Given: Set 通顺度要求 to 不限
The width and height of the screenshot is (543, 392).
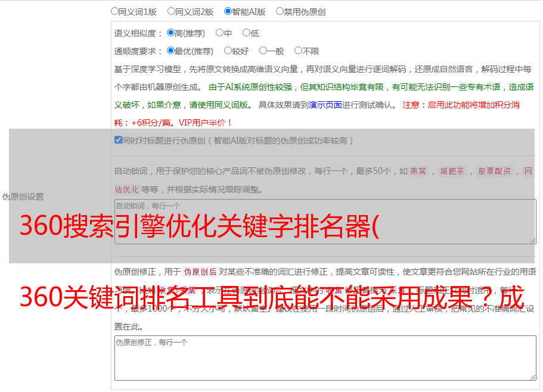Looking at the screenshot, I should tap(298, 51).
